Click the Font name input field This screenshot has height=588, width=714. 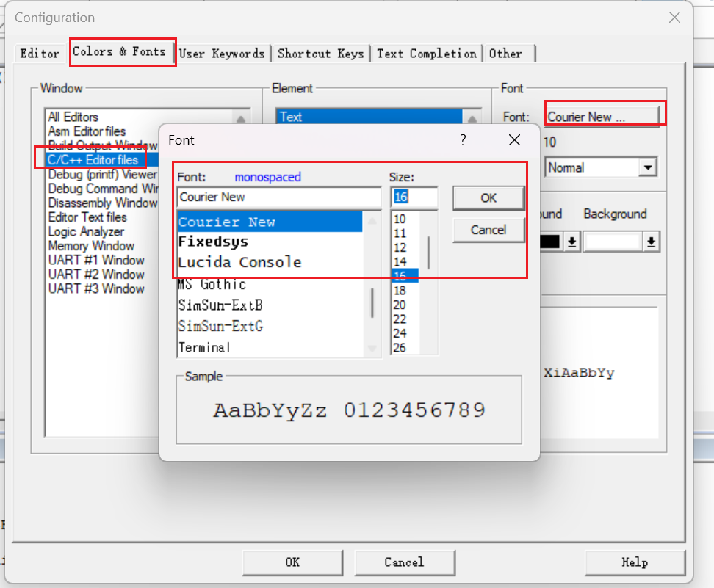pos(278,197)
